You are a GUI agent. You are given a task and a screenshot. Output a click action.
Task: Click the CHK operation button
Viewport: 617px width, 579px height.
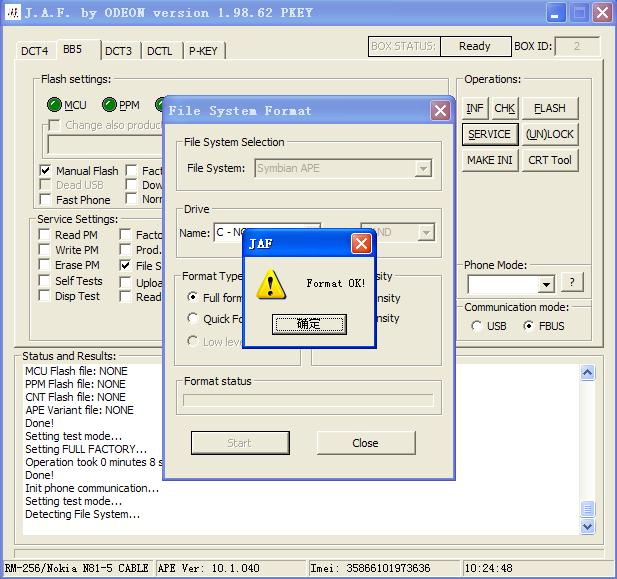click(x=505, y=108)
